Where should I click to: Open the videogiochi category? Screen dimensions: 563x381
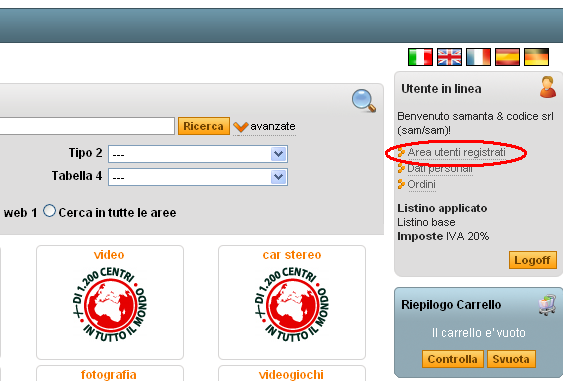[x=291, y=375]
